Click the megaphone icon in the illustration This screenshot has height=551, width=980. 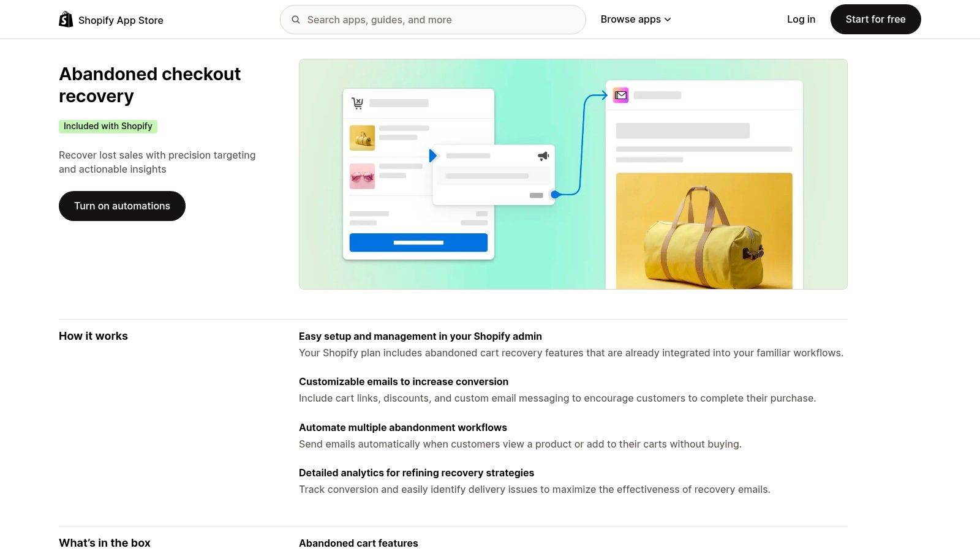543,156
